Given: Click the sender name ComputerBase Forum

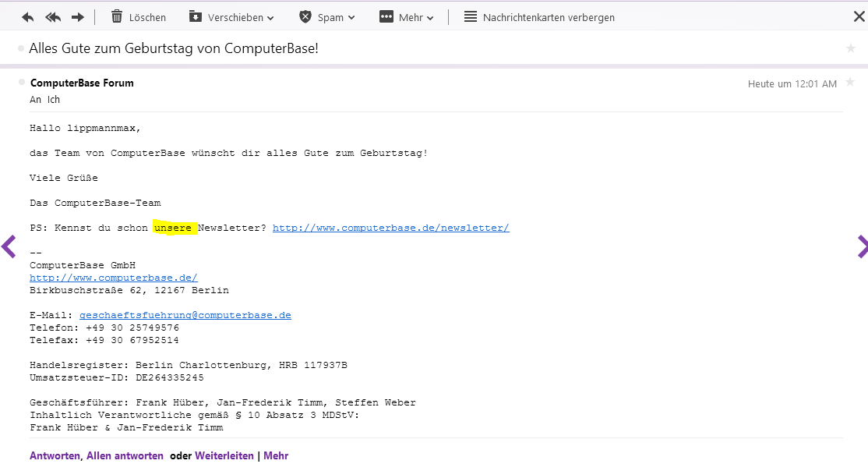Looking at the screenshot, I should [82, 83].
